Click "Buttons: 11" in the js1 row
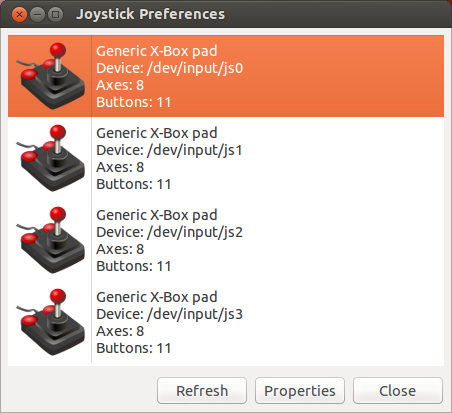Screen dimensions: 452x413 (134, 184)
